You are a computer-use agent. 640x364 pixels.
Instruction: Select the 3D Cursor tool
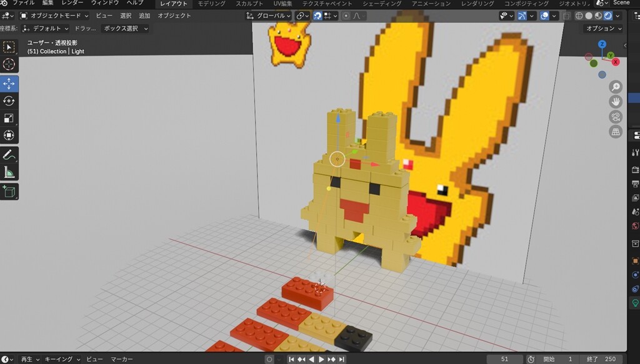point(9,64)
